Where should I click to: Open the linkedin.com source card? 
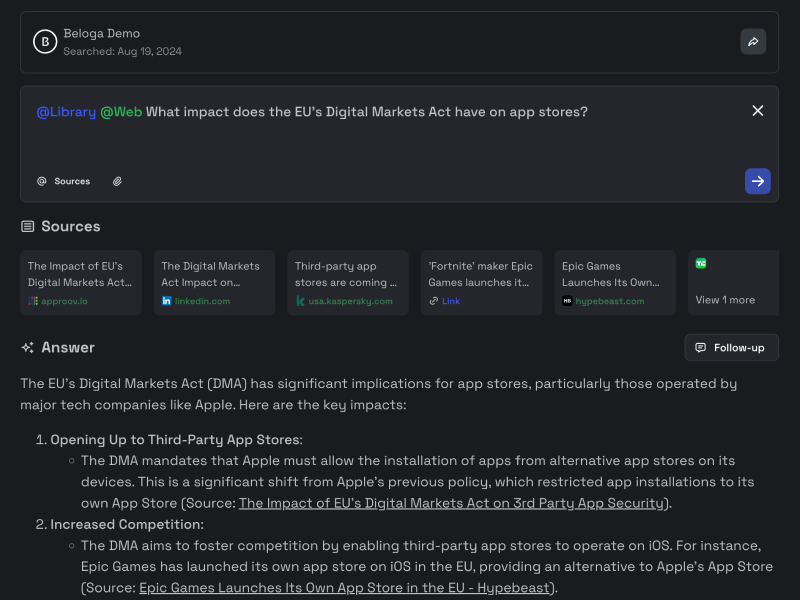coord(214,283)
